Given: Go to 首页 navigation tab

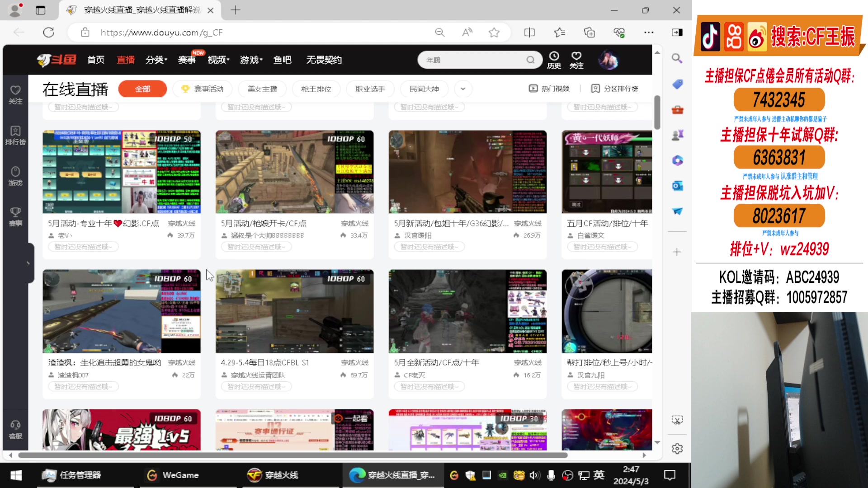Looking at the screenshot, I should click(x=96, y=60).
